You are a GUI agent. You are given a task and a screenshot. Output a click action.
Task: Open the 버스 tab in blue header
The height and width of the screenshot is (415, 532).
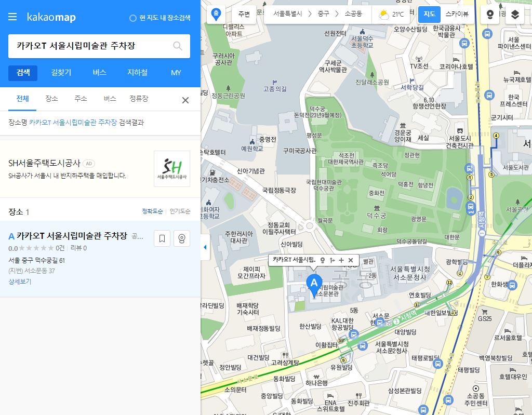pyautogui.click(x=99, y=73)
